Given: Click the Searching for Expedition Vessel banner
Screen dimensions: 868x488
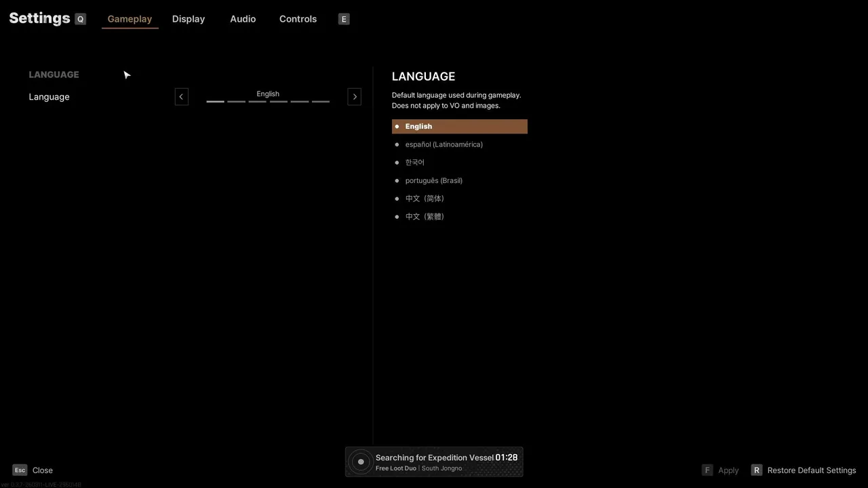Looking at the screenshot, I should click(434, 462).
